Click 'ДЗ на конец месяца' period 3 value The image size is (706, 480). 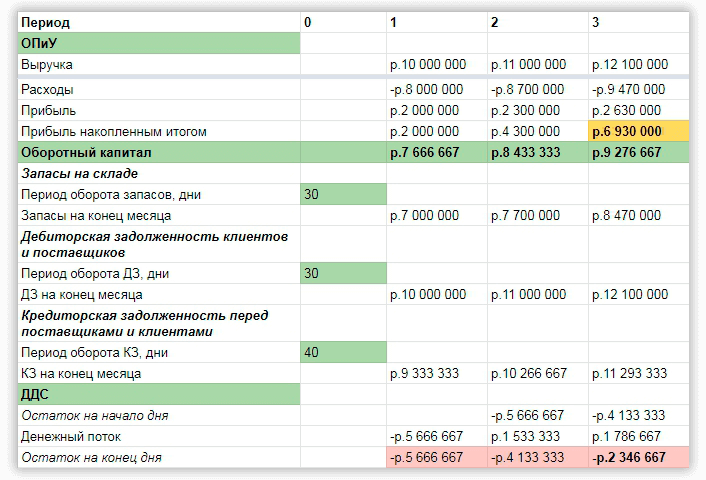pos(639,295)
